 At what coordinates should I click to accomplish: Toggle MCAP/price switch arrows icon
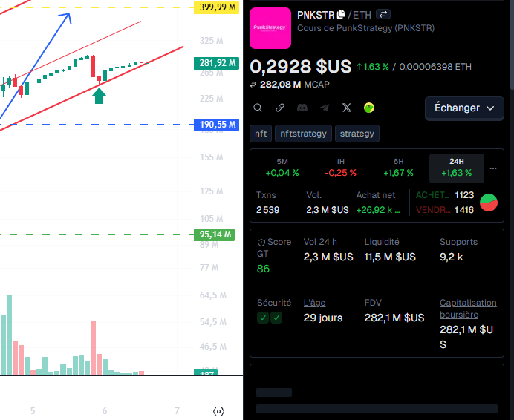point(253,85)
